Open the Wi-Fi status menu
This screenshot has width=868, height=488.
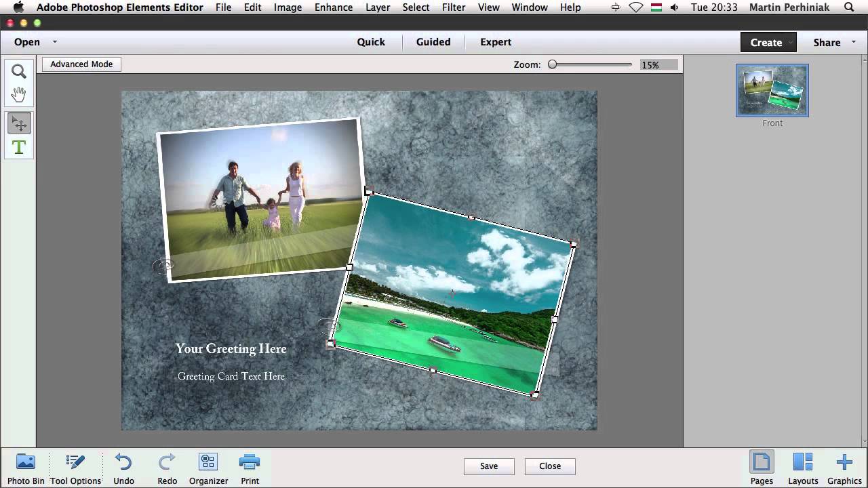(635, 7)
